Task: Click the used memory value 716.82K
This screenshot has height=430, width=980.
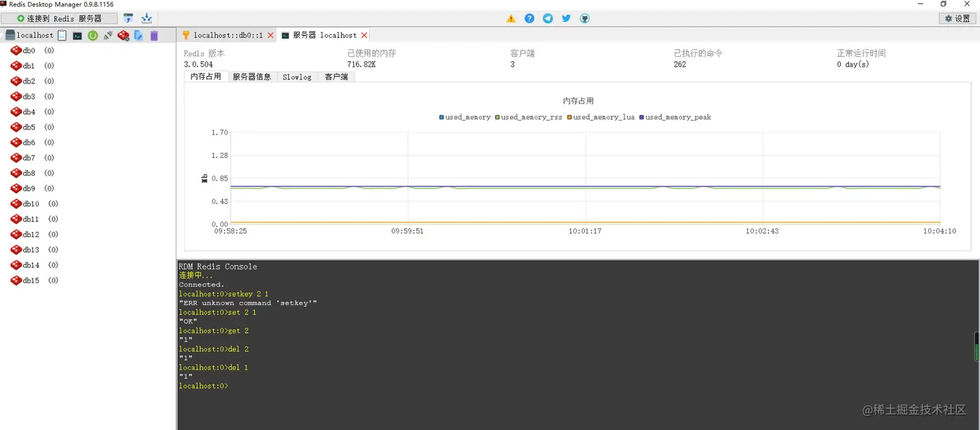Action: point(362,65)
